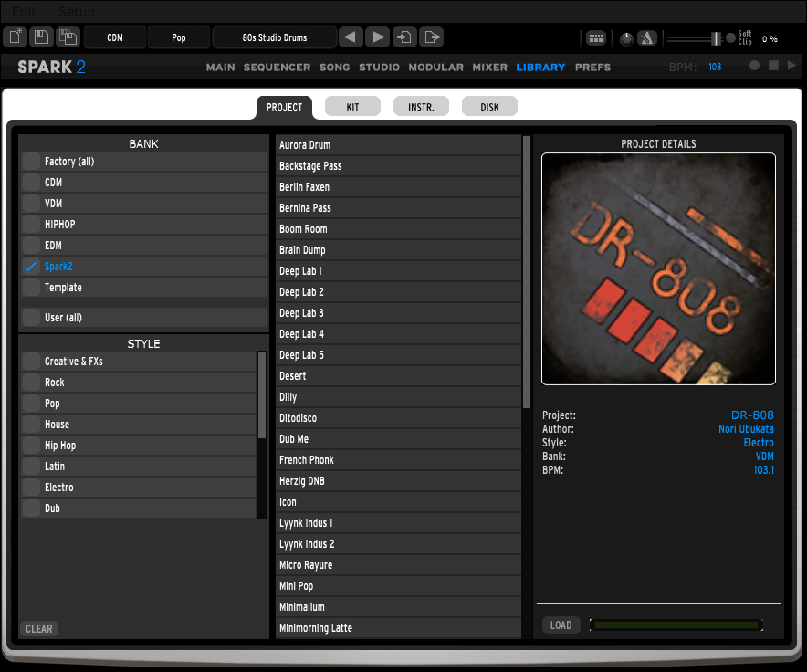Select the Minimorning Latte project
807x672 pixels.
click(398, 628)
